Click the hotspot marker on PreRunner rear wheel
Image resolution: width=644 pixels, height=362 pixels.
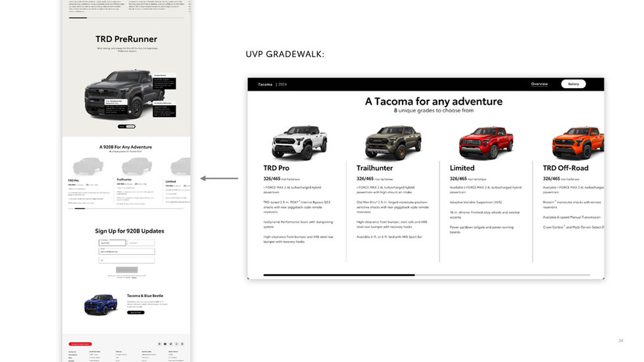click(149, 103)
